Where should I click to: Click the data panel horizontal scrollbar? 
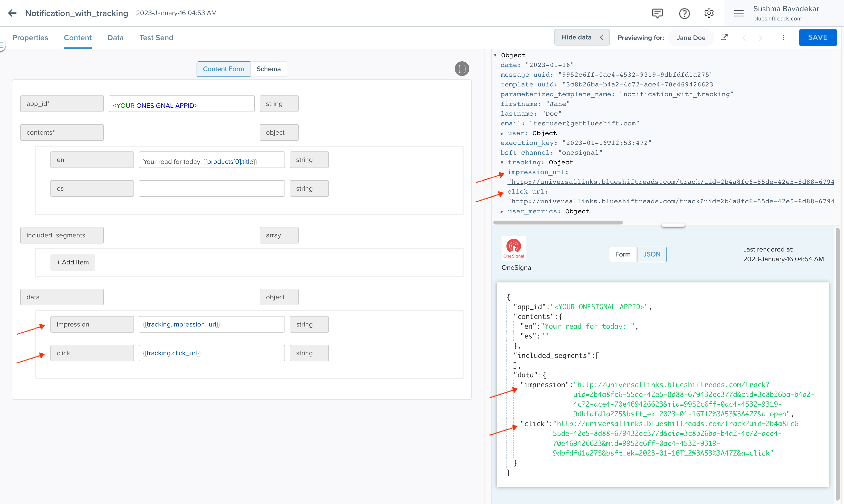558,223
